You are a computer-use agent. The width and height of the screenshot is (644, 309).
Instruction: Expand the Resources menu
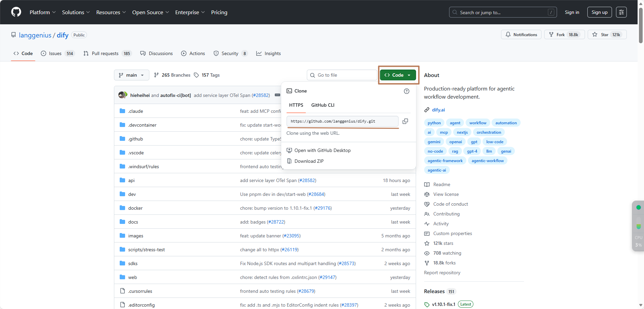(x=111, y=12)
